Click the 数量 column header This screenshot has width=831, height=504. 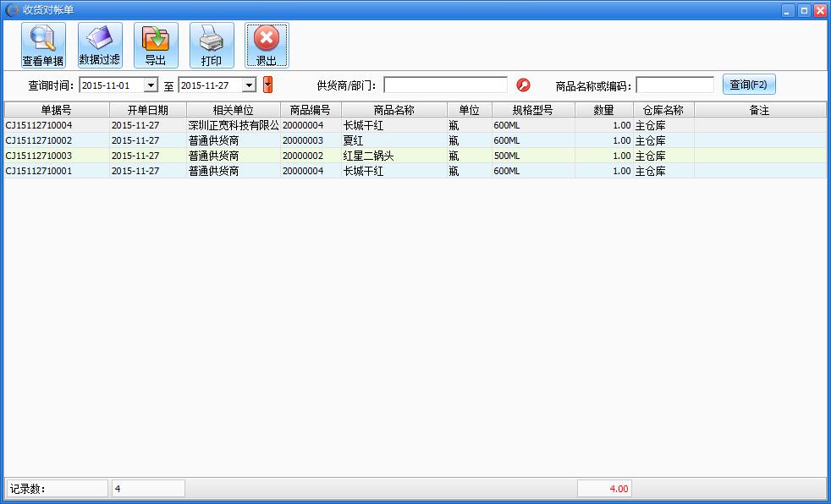click(603, 110)
